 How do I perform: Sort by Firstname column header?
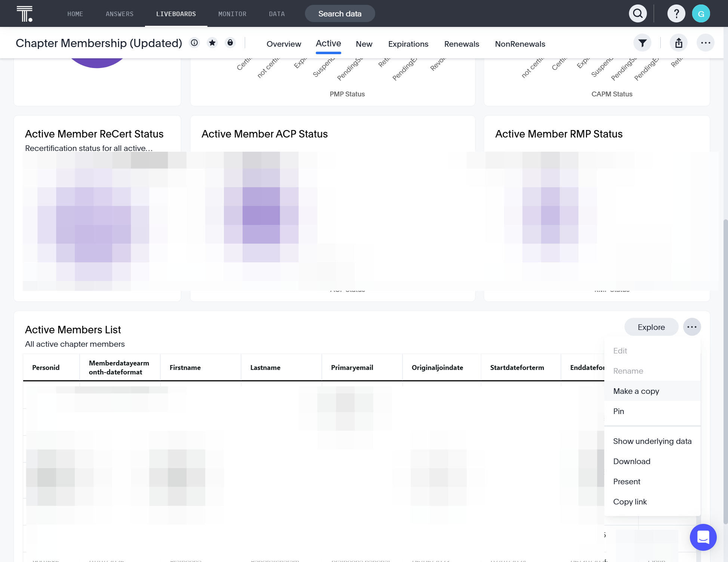click(201, 367)
